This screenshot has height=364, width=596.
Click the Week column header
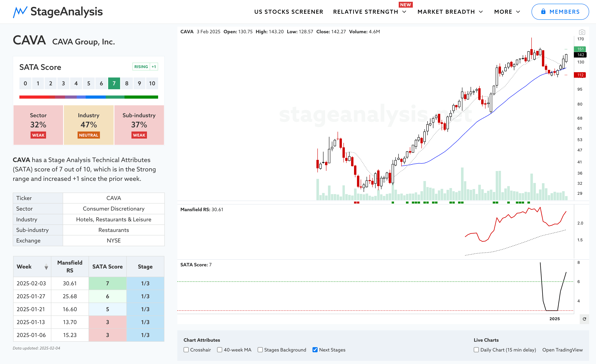point(32,267)
